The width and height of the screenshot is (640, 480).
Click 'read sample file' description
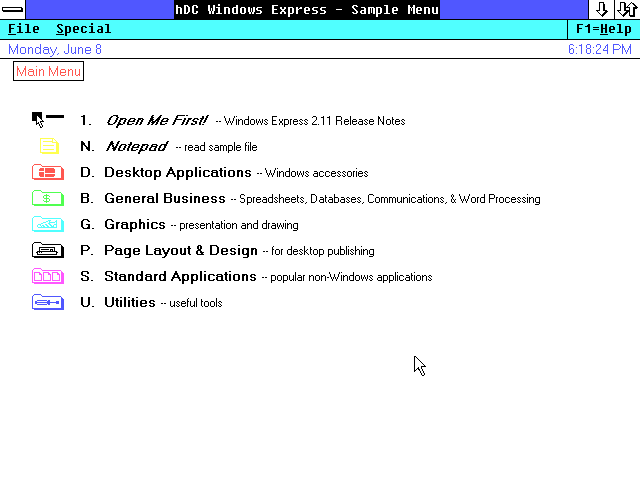(x=221, y=147)
